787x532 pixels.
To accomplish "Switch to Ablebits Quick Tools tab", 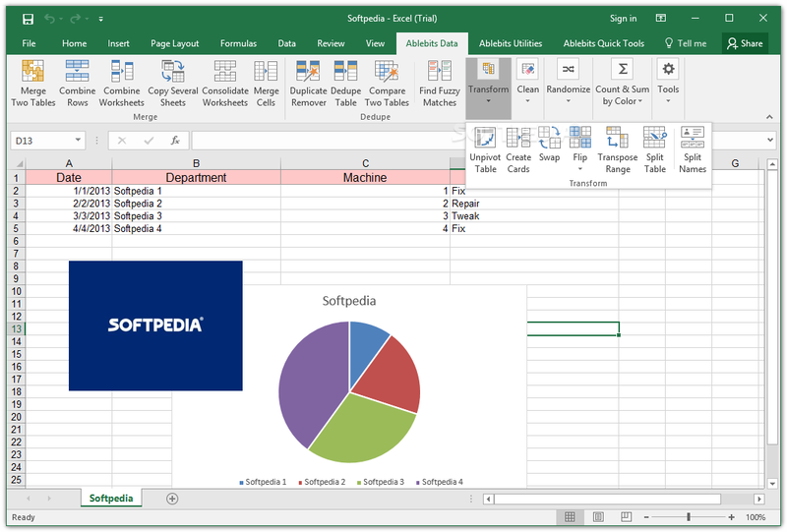I will click(603, 43).
